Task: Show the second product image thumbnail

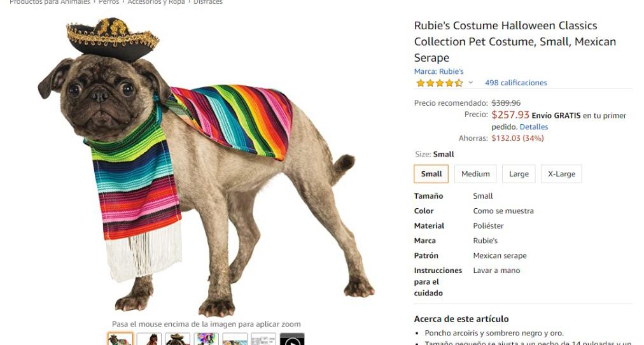Action: pos(149,339)
